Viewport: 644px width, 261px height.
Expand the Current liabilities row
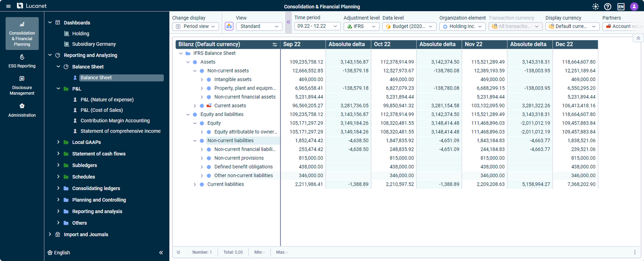click(195, 184)
